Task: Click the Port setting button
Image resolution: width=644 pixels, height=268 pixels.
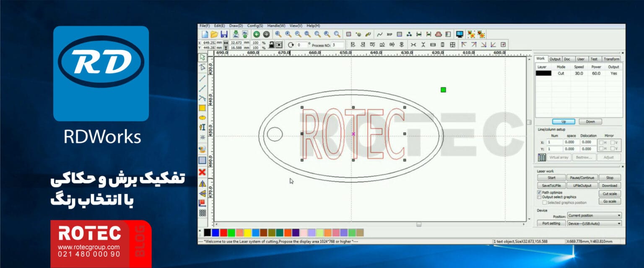Action: point(551,224)
